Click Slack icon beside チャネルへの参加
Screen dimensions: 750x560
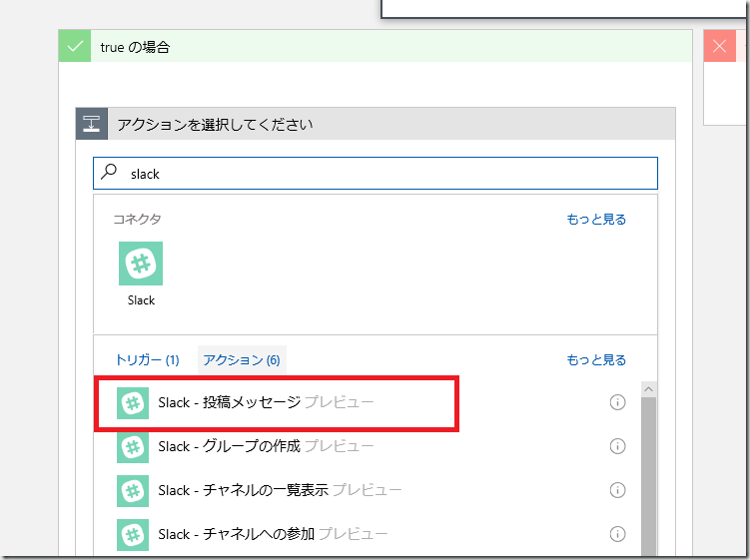coord(133,535)
